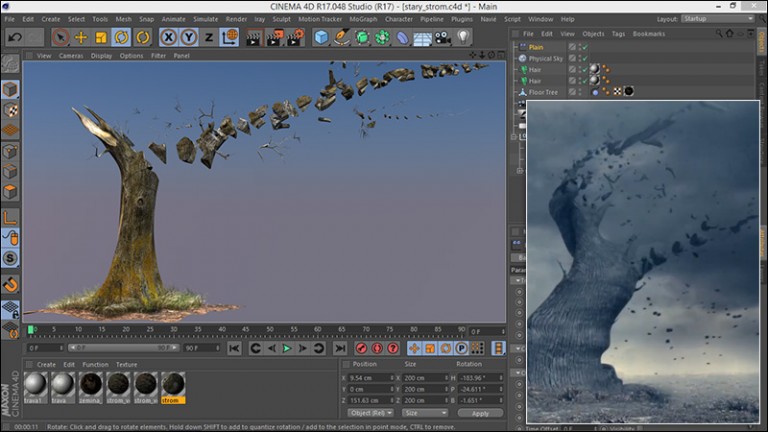Viewport: 768px width, 432px height.
Task: Click the Autokeying button
Action: point(377,348)
